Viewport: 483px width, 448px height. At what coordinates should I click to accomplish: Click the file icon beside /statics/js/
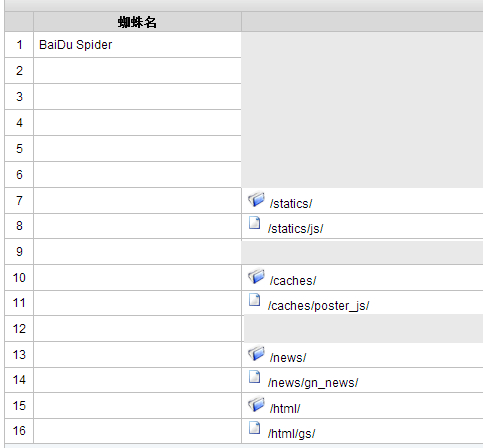click(x=255, y=223)
